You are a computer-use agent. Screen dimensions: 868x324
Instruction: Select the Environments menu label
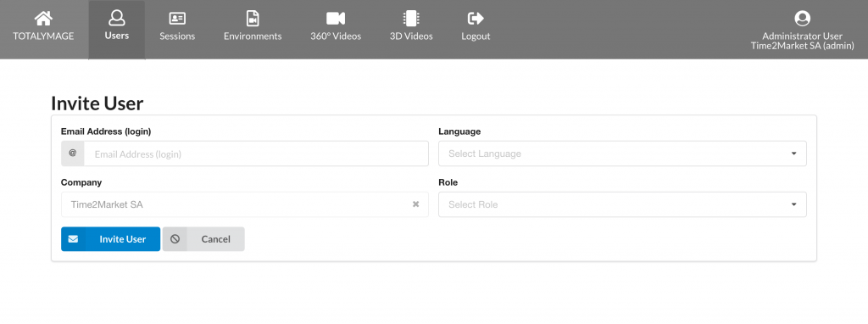(x=253, y=36)
